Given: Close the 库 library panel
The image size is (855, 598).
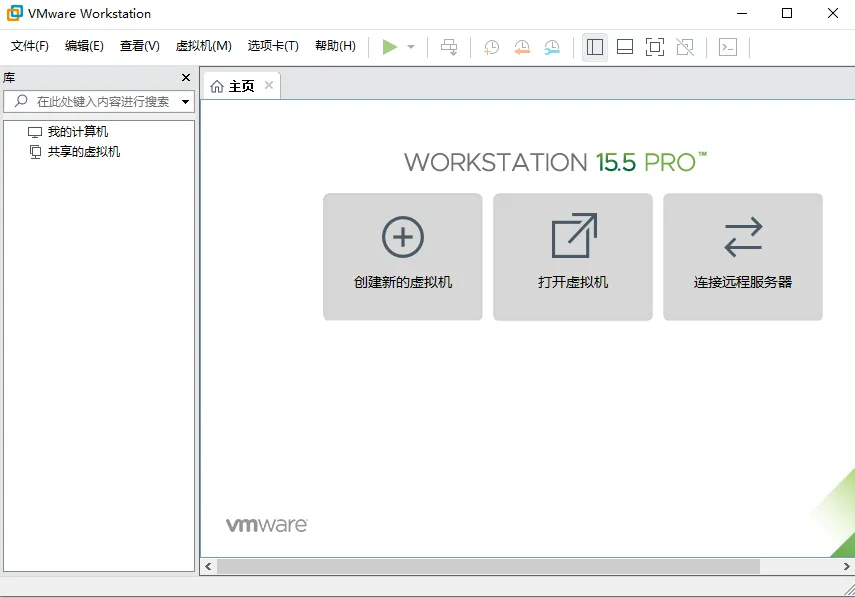Looking at the screenshot, I should pyautogui.click(x=186, y=77).
